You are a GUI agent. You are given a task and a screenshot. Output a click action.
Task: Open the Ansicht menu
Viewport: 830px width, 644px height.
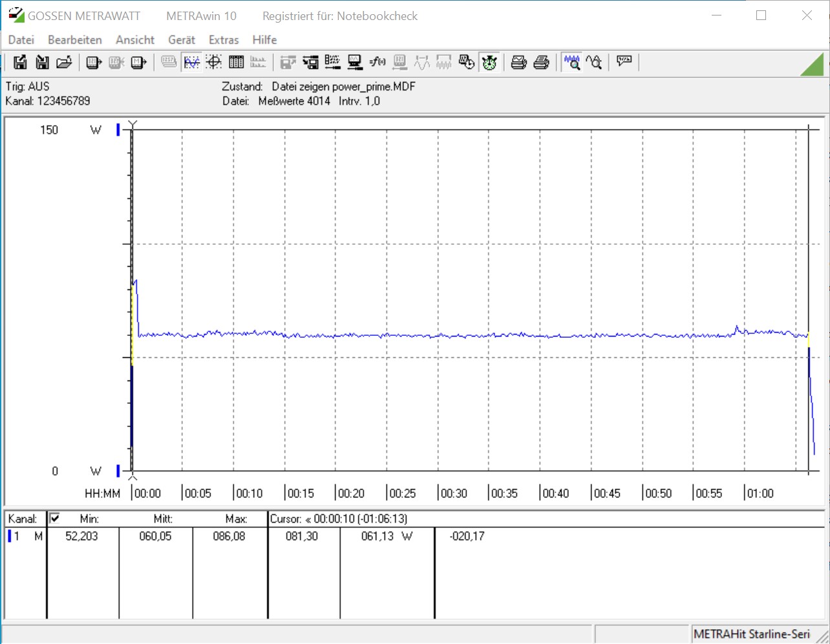tap(135, 40)
